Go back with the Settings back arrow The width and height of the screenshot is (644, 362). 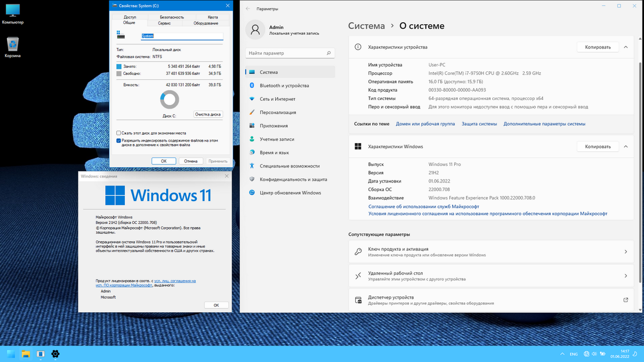pyautogui.click(x=248, y=9)
